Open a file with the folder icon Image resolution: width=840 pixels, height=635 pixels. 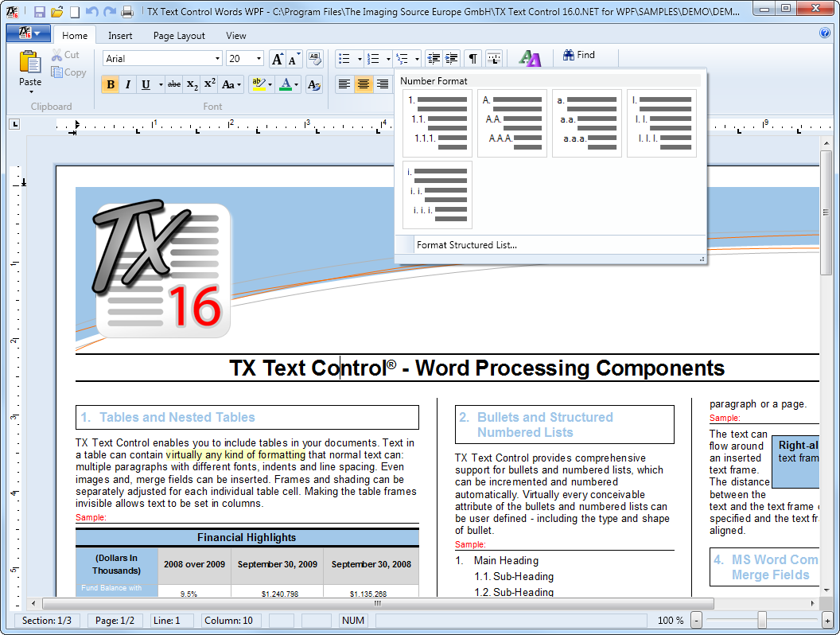pos(57,11)
